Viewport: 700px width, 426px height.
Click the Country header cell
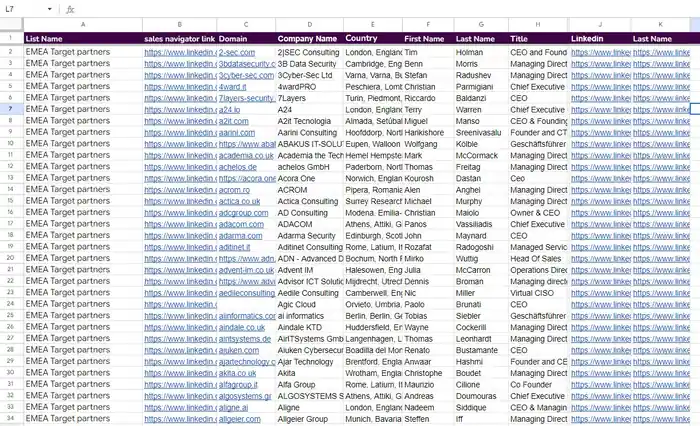373,39
